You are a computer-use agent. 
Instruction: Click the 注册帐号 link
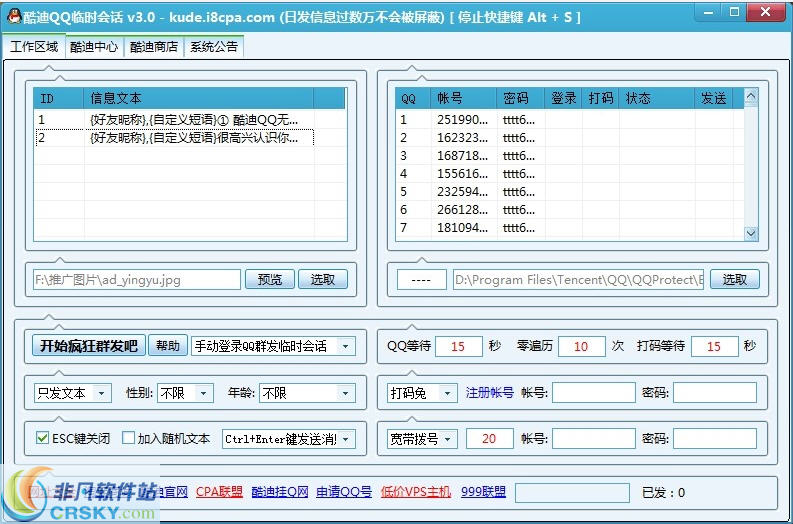tap(489, 392)
